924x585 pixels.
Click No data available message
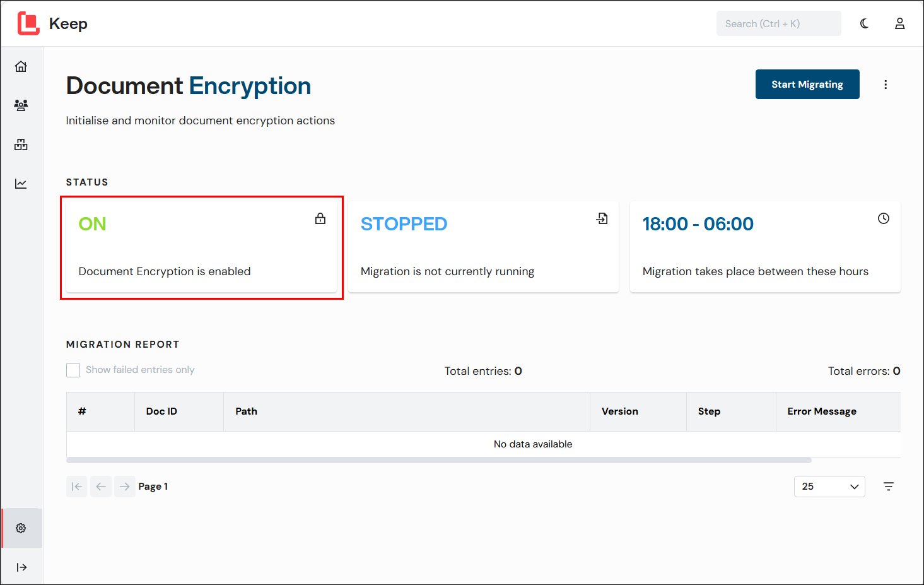pos(533,444)
